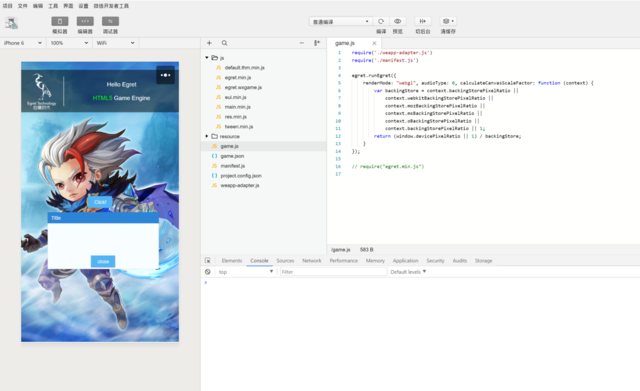Open manifest.js in file tree
Viewport: 640px width, 391px height.
tap(233, 166)
